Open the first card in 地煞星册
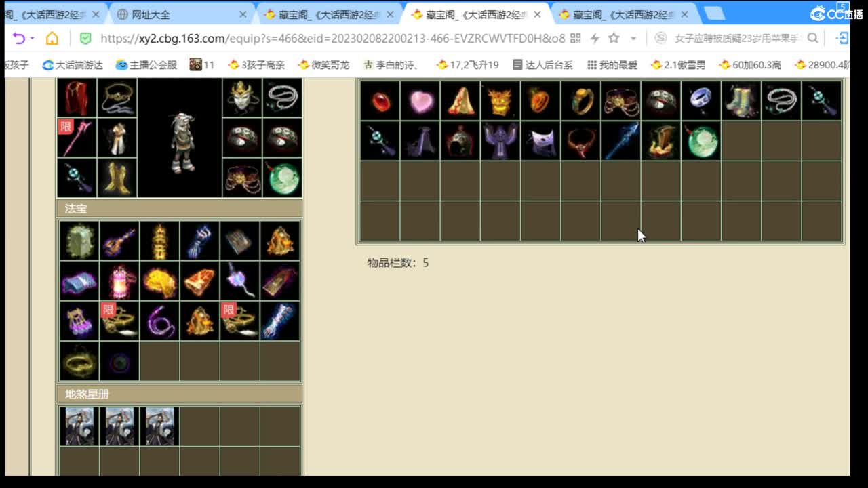868x488 pixels. [x=79, y=426]
